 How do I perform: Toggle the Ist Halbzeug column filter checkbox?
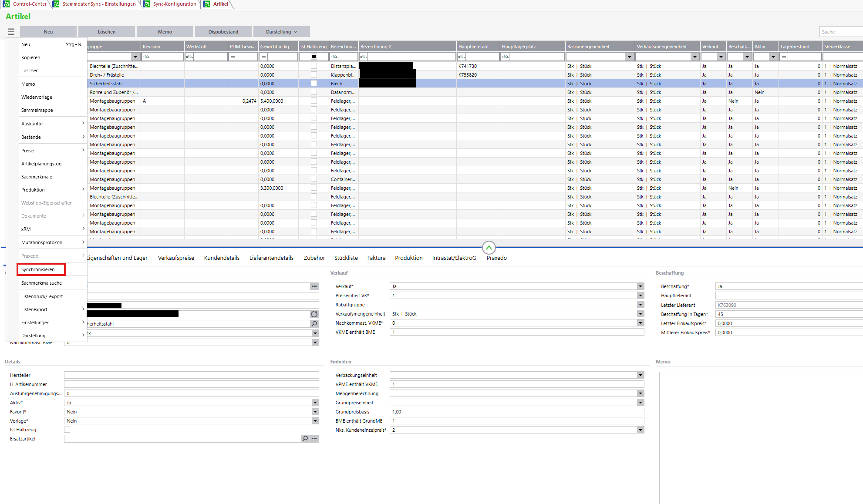point(314,57)
